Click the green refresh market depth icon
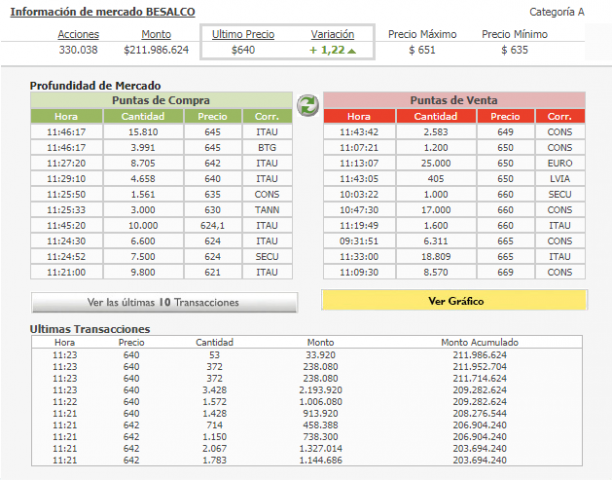This screenshot has height=480, width=612. 308,105
